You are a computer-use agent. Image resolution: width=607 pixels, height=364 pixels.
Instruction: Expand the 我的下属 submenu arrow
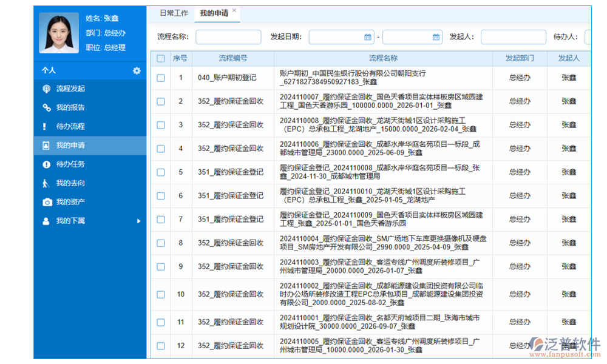[x=138, y=221]
